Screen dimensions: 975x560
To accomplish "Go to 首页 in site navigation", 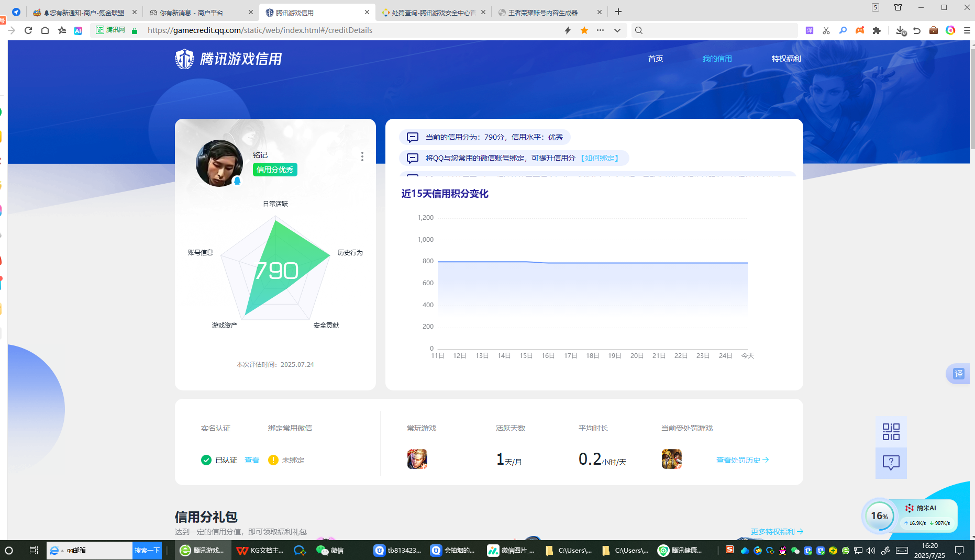I will click(656, 59).
